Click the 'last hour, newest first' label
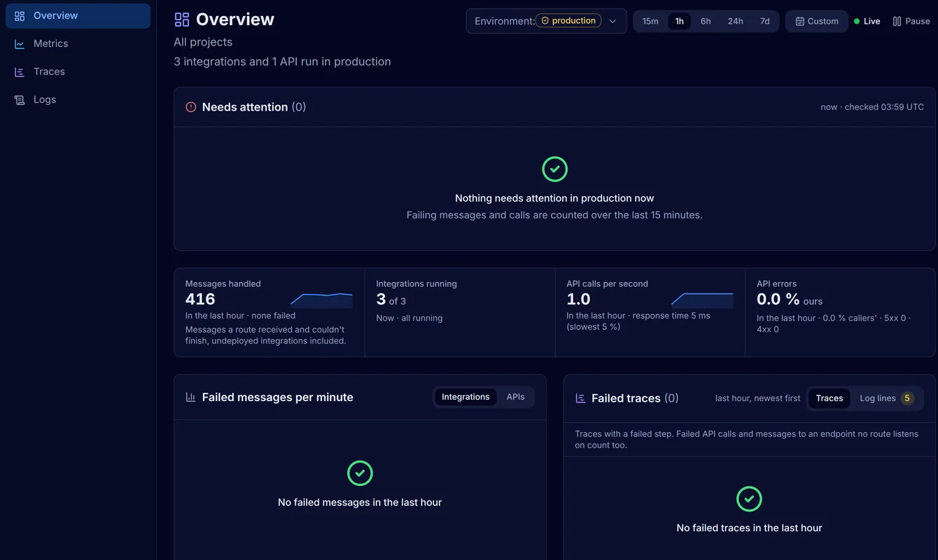Image resolution: width=938 pixels, height=560 pixels. (x=758, y=398)
